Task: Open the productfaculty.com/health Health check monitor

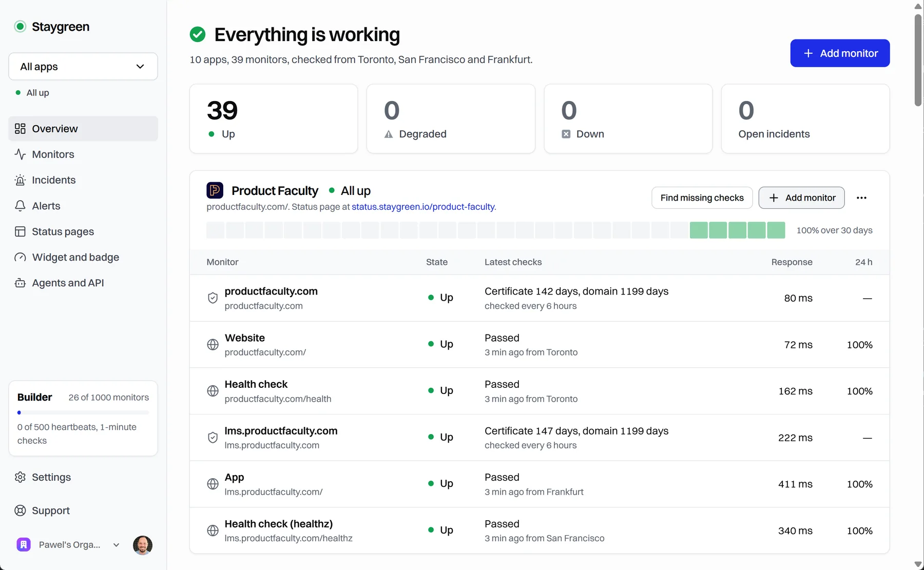Action: [x=539, y=391]
